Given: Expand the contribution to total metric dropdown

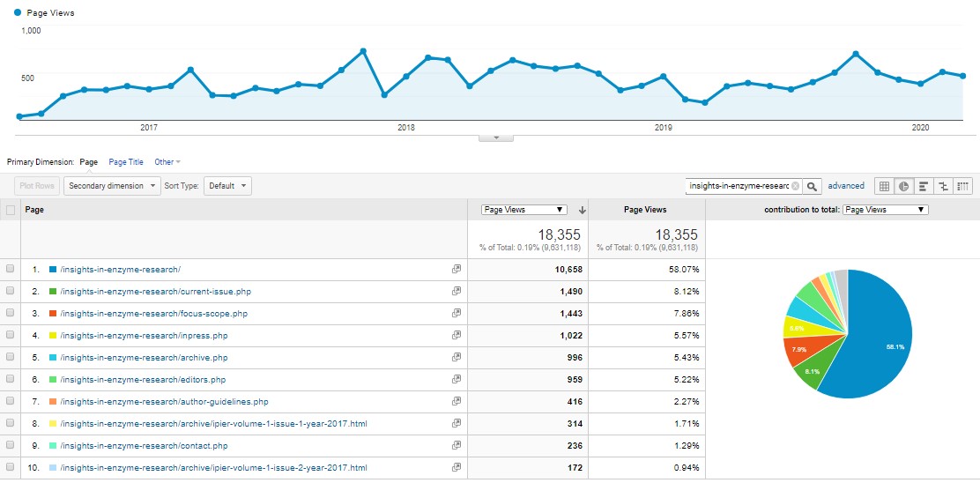Looking at the screenshot, I should point(885,210).
